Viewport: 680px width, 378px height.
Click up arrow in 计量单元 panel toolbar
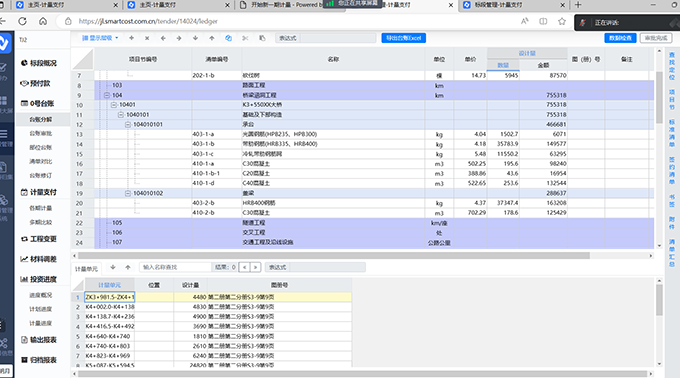pyautogui.click(x=128, y=267)
